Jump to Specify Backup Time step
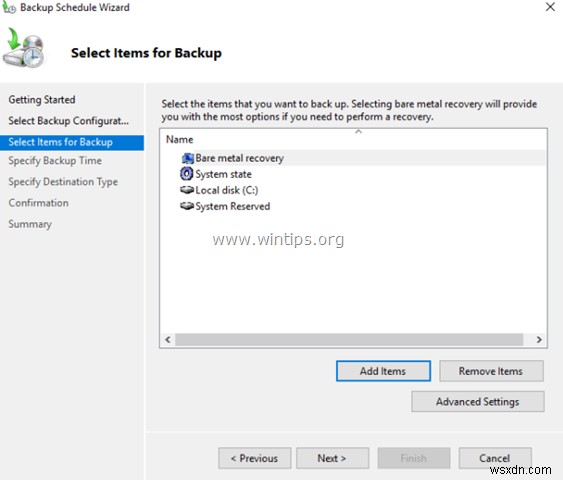 tap(55, 160)
